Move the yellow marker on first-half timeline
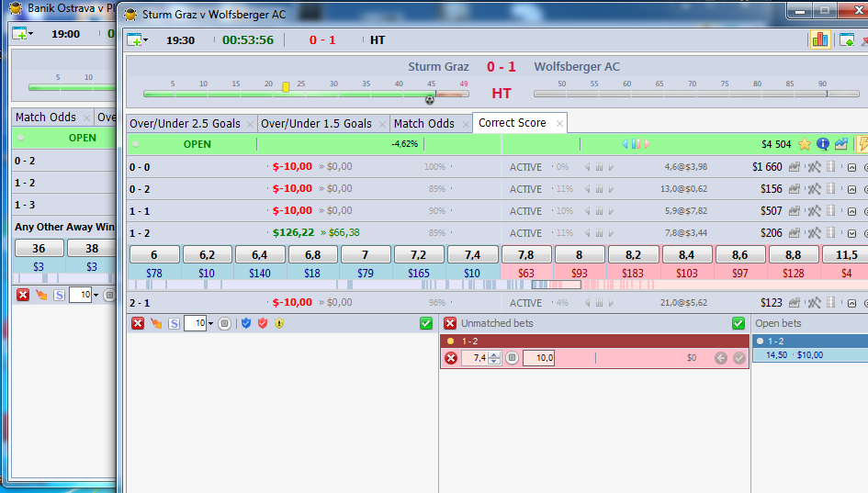Image resolution: width=868 pixels, height=493 pixels. click(286, 87)
